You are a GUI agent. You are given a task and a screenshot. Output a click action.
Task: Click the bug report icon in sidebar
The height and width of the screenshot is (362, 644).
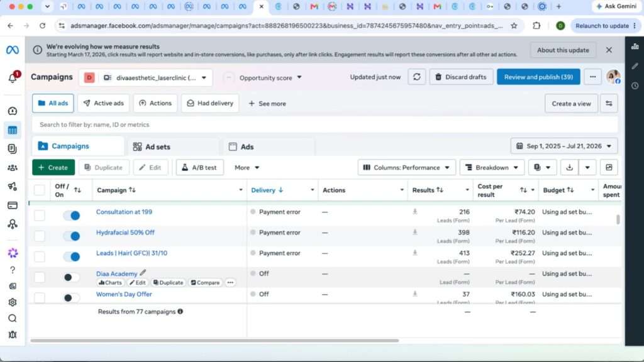(13, 335)
